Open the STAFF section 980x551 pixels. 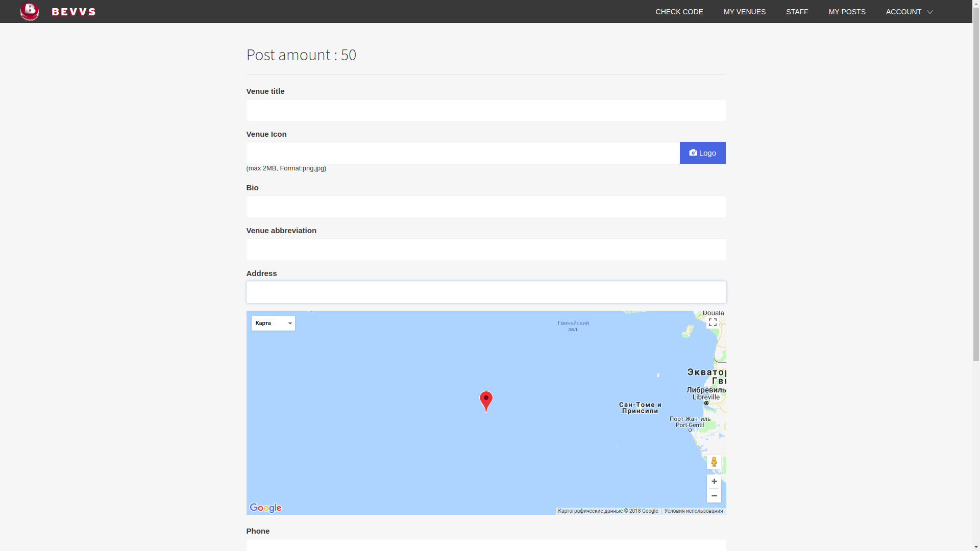(797, 12)
